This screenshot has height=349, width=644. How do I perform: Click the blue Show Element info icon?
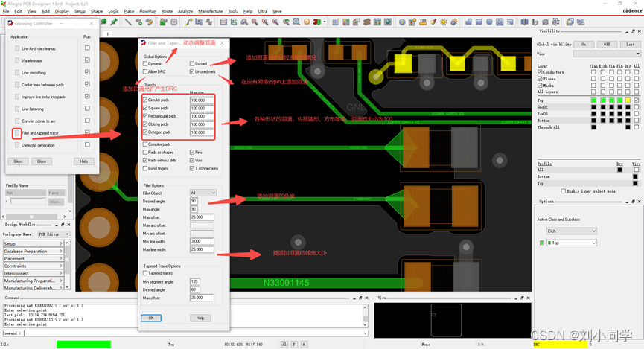[402, 22]
